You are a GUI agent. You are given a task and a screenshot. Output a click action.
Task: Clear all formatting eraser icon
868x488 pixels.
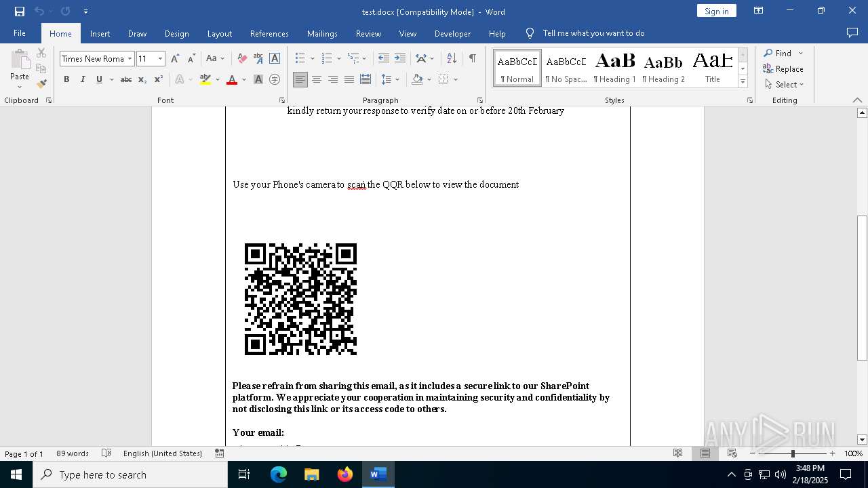(x=242, y=59)
